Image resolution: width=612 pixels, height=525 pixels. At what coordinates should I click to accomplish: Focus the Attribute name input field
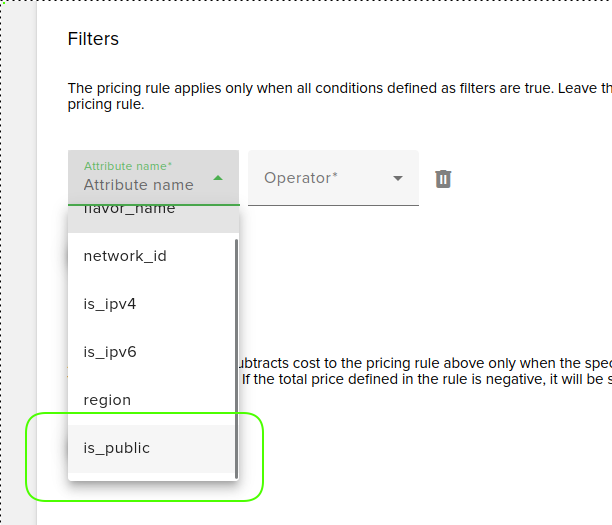(x=140, y=185)
